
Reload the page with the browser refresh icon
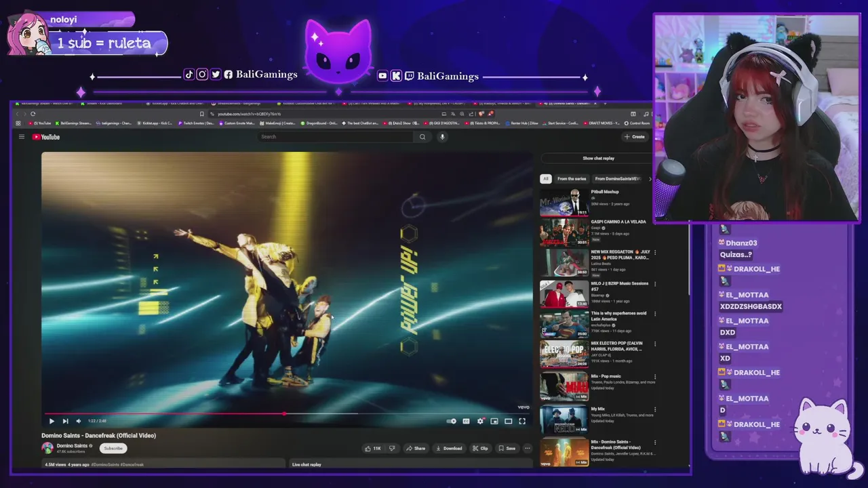(x=33, y=114)
